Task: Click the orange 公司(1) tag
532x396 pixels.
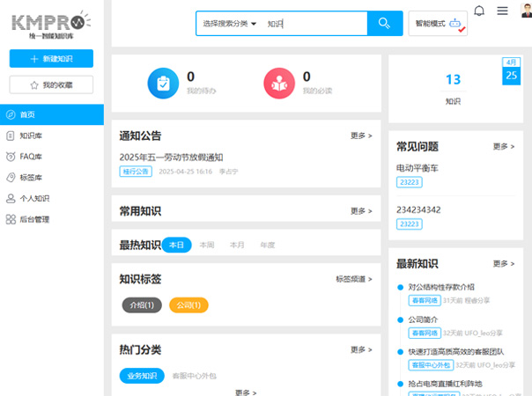Action: tap(188, 305)
